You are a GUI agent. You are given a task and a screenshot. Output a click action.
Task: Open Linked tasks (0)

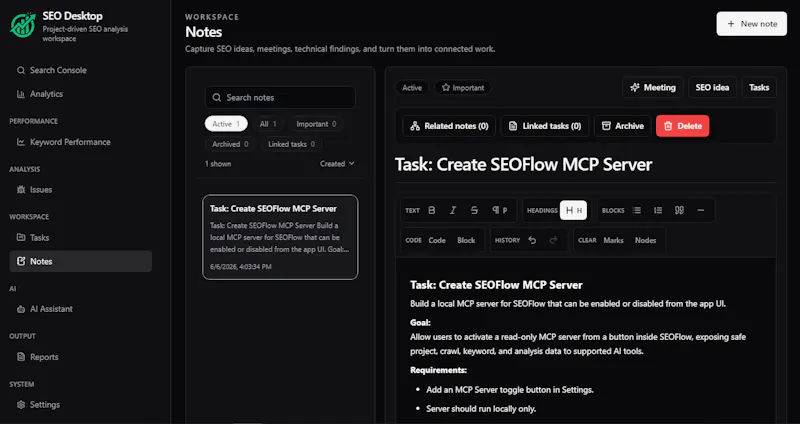[544, 126]
